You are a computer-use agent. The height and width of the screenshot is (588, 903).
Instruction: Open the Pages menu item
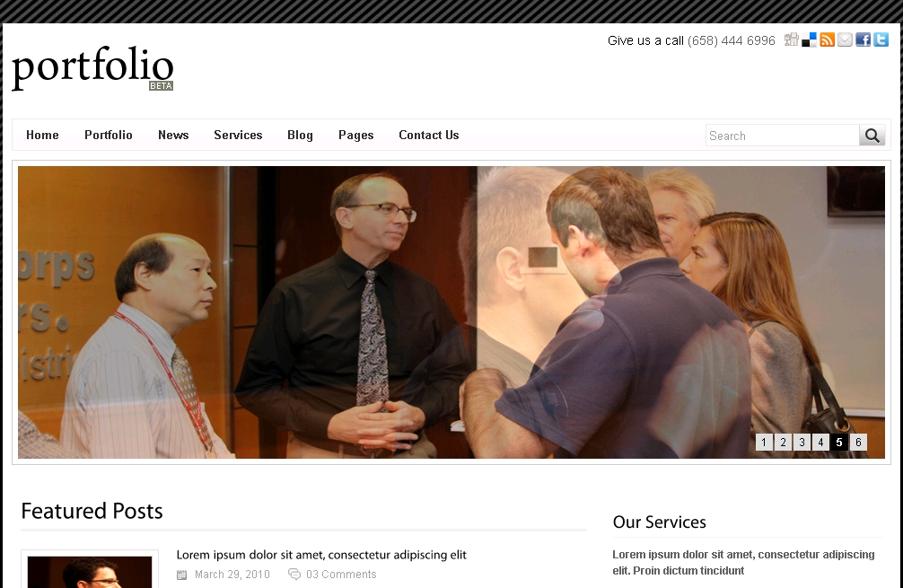[355, 135]
